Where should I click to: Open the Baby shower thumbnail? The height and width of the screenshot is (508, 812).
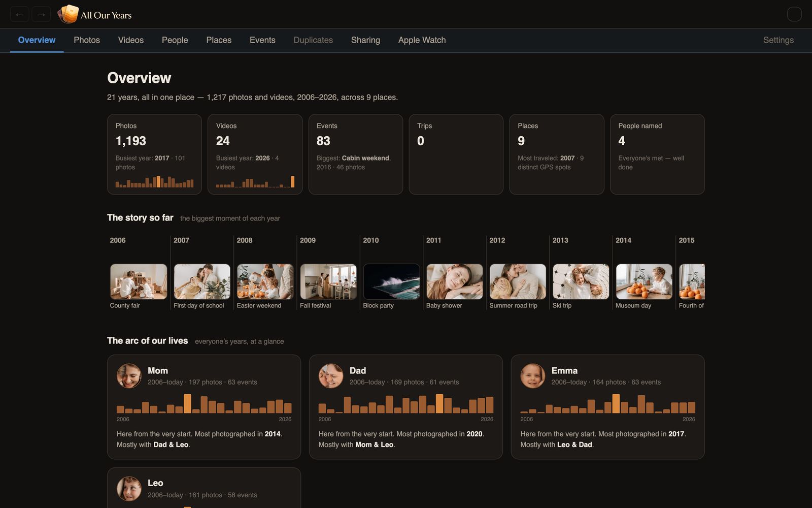455,281
